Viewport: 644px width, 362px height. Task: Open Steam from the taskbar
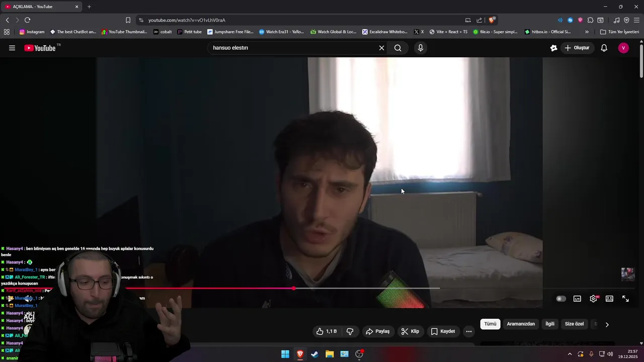click(x=314, y=354)
